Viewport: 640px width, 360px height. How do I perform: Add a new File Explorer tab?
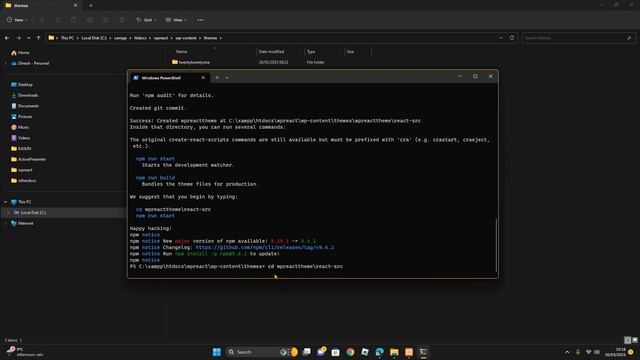click(x=91, y=5)
